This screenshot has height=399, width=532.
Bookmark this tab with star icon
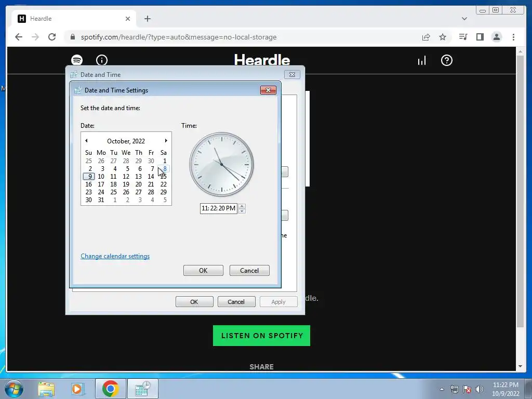click(x=443, y=37)
